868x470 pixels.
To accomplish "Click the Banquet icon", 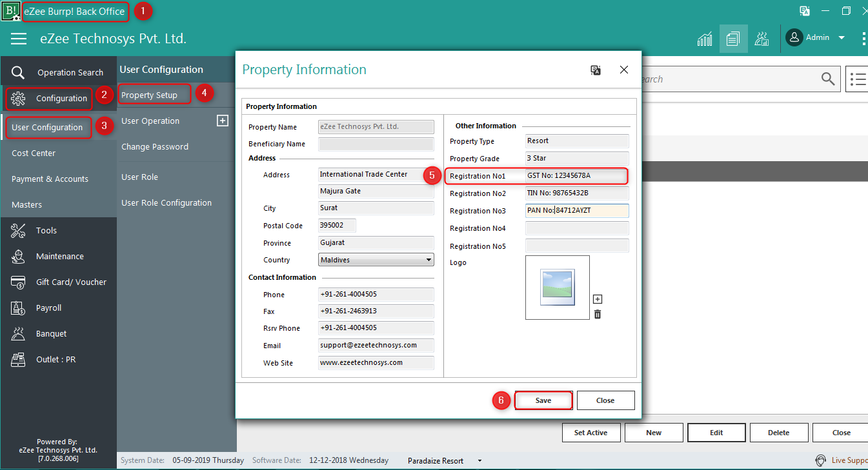I will [x=18, y=333].
